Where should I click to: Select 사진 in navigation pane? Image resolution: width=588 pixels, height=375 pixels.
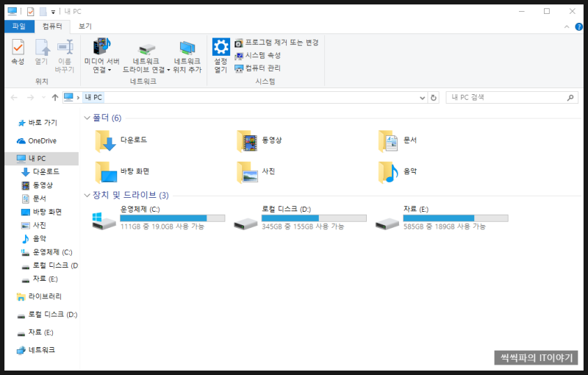[34, 226]
